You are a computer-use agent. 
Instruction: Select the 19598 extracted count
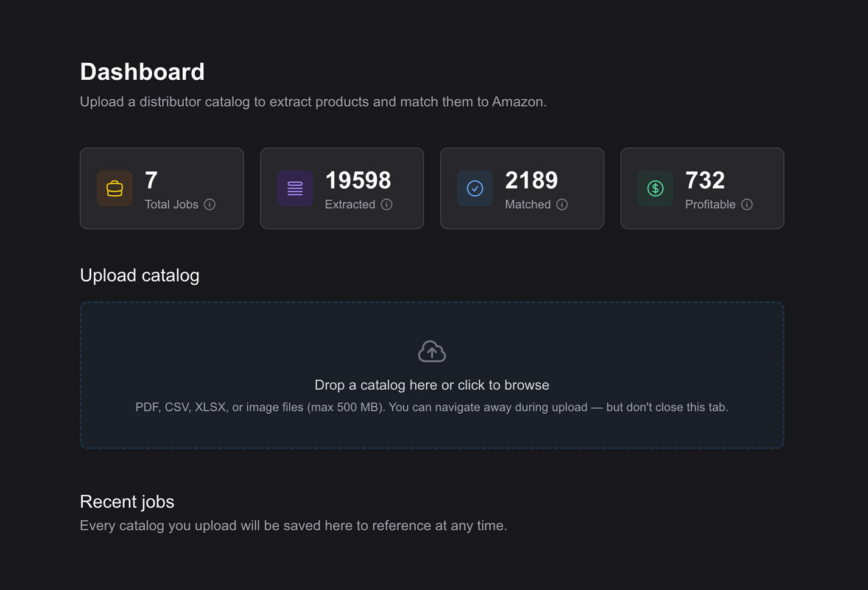point(358,181)
